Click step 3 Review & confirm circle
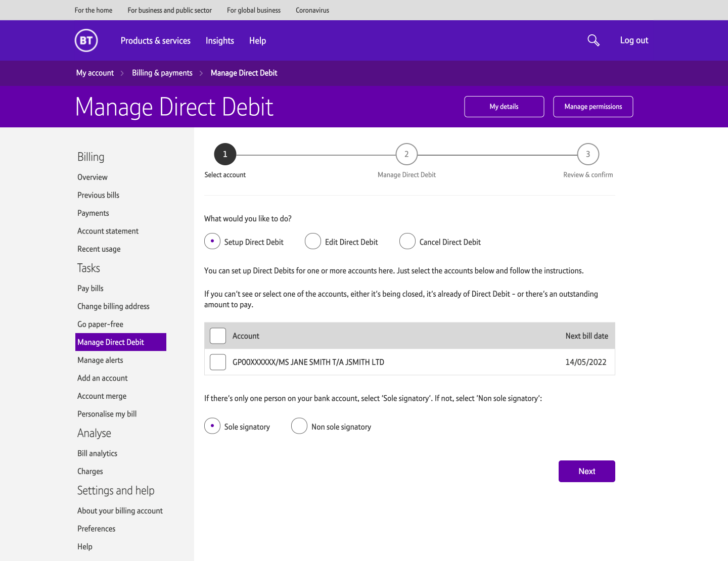This screenshot has height=561, width=728. point(588,154)
